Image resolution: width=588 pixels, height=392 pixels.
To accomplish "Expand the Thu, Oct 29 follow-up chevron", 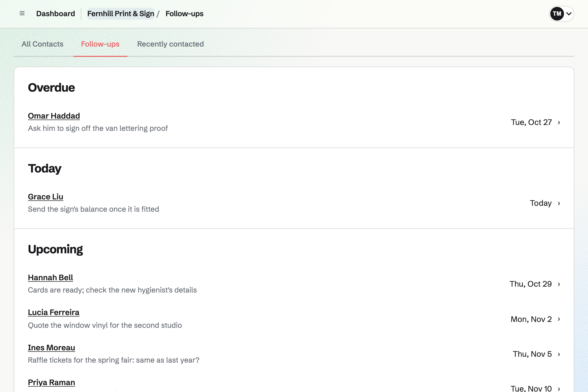I will [x=559, y=284].
